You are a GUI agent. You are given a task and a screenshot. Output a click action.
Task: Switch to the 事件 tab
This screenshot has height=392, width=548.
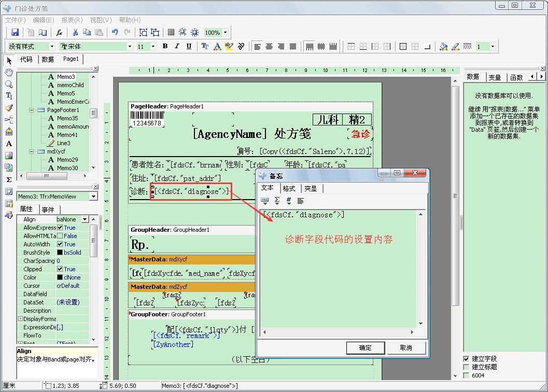click(48, 209)
